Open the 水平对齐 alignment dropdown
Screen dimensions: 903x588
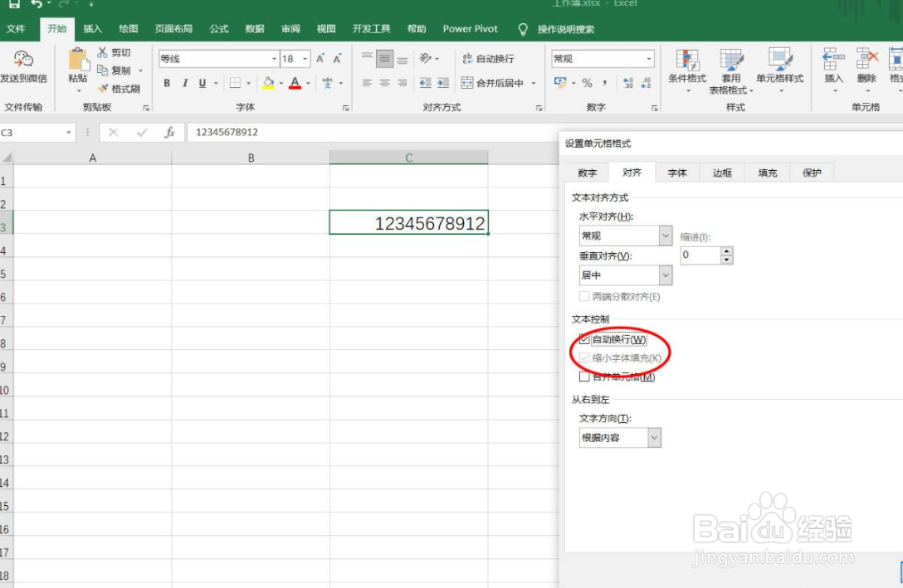click(664, 236)
